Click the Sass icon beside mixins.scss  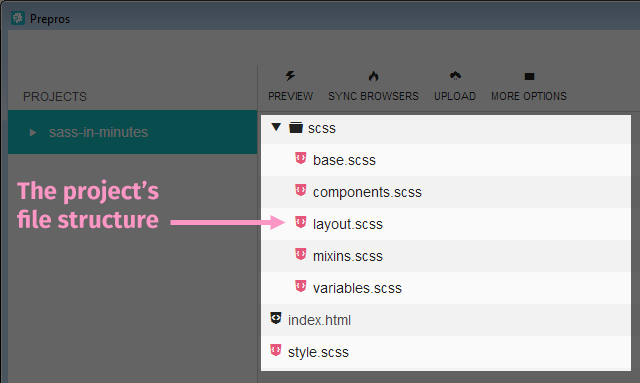pos(301,254)
